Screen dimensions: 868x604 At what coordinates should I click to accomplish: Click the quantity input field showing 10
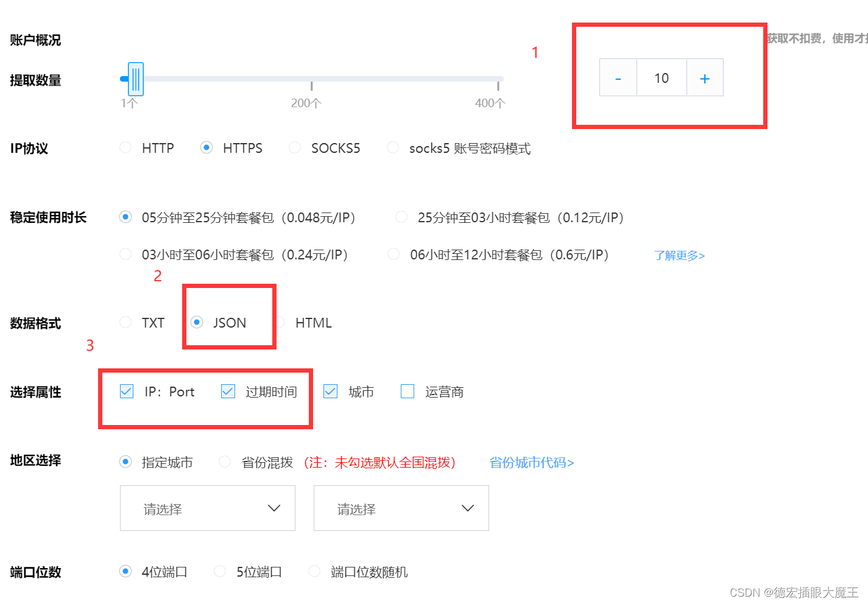662,78
